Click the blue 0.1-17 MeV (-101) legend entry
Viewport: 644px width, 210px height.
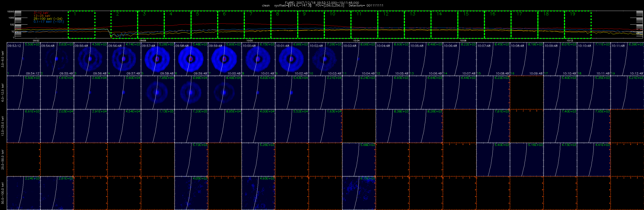tap(49, 22)
